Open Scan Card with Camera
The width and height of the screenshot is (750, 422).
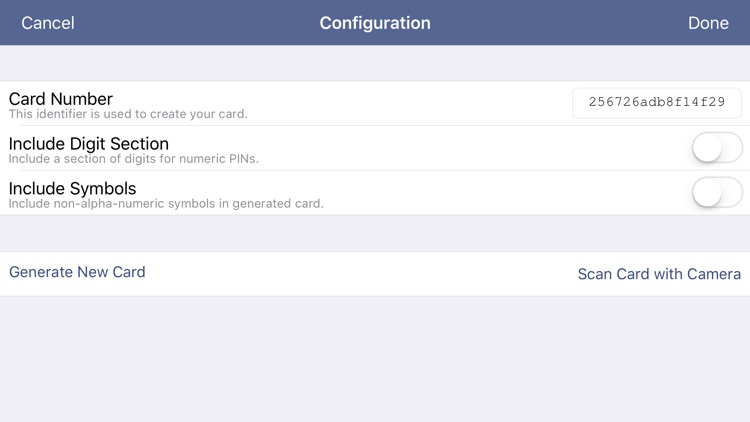[x=659, y=274]
